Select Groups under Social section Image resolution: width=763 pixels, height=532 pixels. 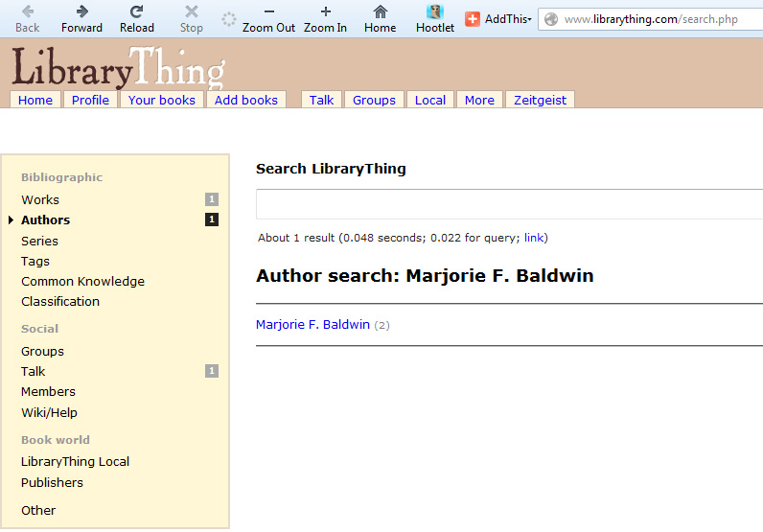click(42, 351)
